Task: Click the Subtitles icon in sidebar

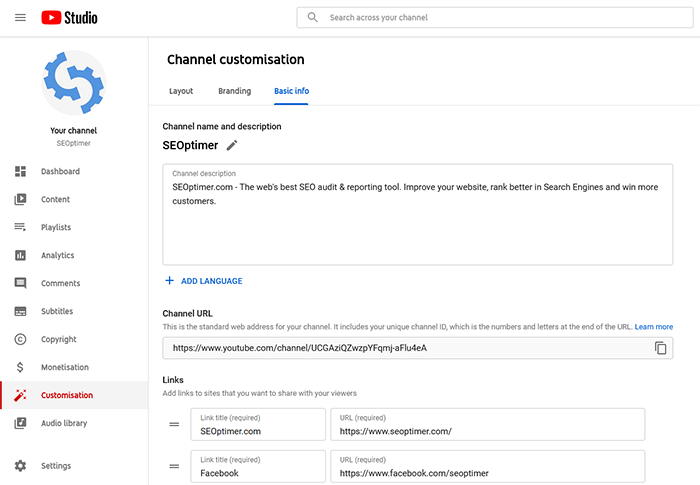Action: click(x=20, y=311)
